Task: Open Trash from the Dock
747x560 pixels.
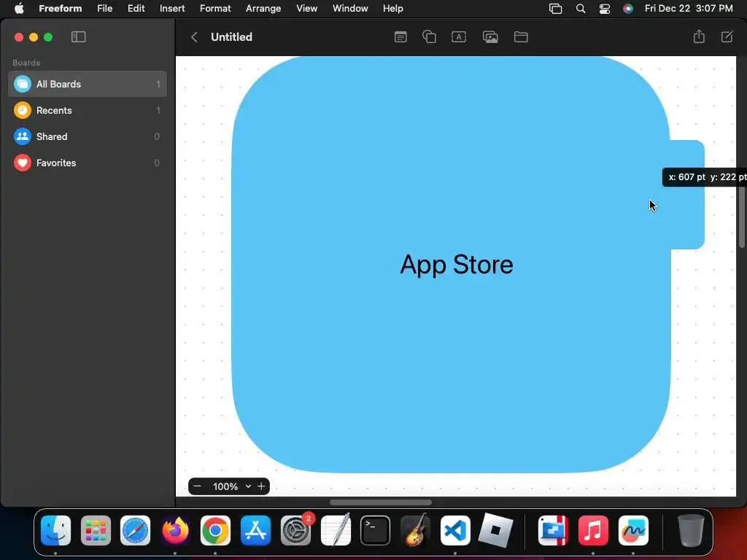Action: tap(691, 530)
